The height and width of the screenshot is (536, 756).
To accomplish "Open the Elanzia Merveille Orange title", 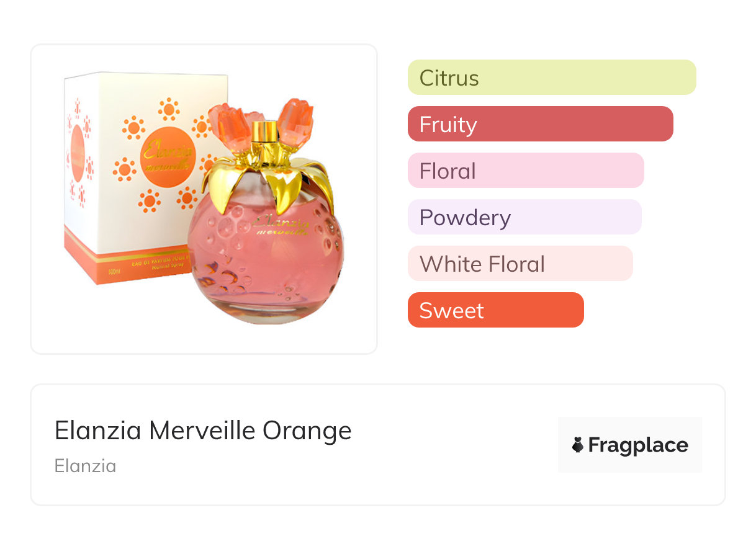I will [203, 431].
